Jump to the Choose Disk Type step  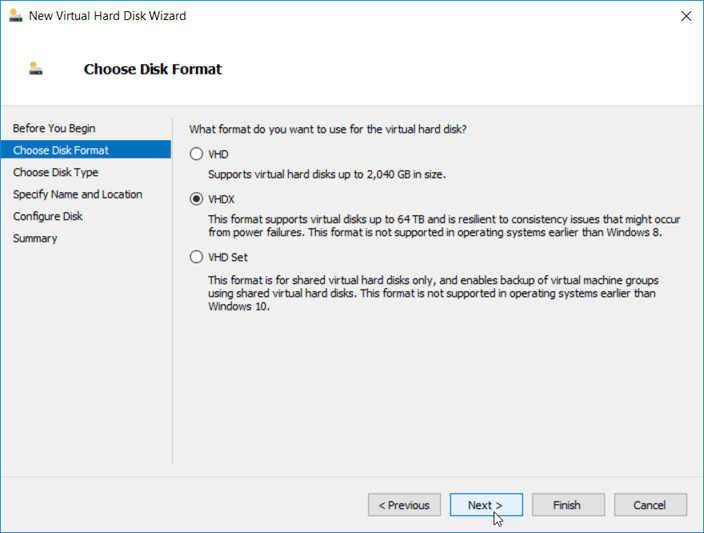[x=55, y=172]
